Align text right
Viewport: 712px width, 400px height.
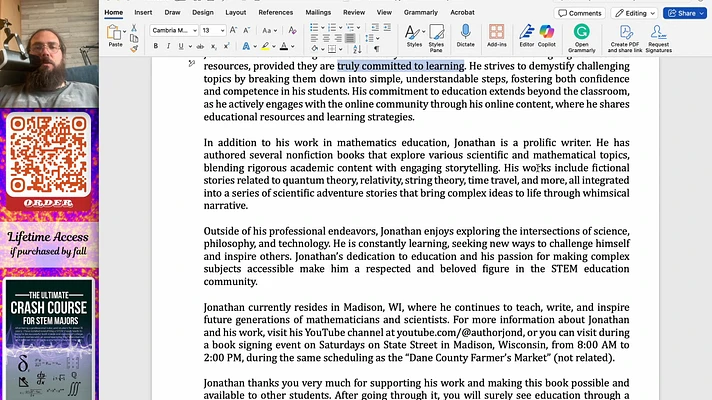(x=338, y=38)
